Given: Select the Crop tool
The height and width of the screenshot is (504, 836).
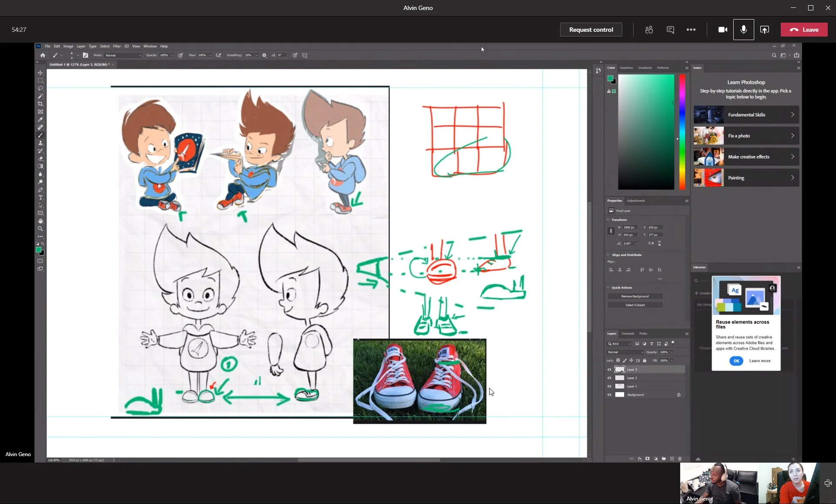Looking at the screenshot, I should point(40,104).
